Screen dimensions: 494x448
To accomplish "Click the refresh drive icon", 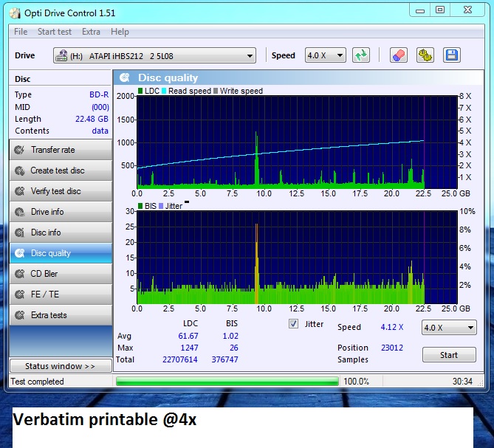I will point(361,55).
